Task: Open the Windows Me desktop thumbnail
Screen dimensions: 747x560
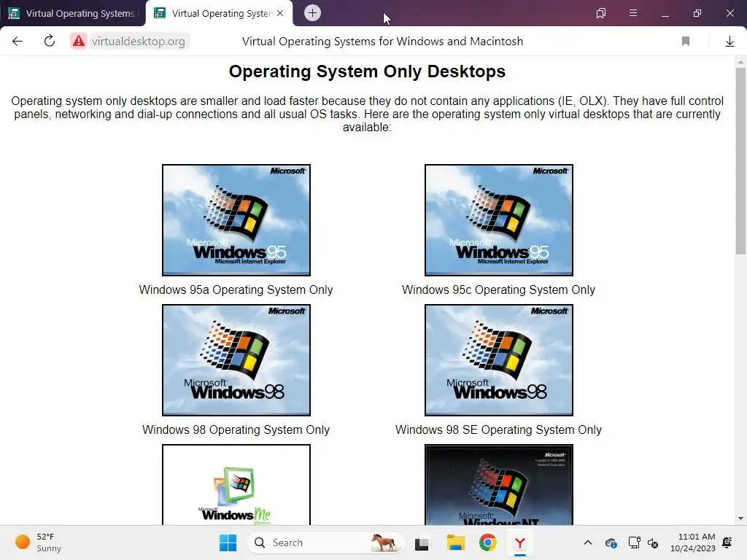Action: (236, 485)
